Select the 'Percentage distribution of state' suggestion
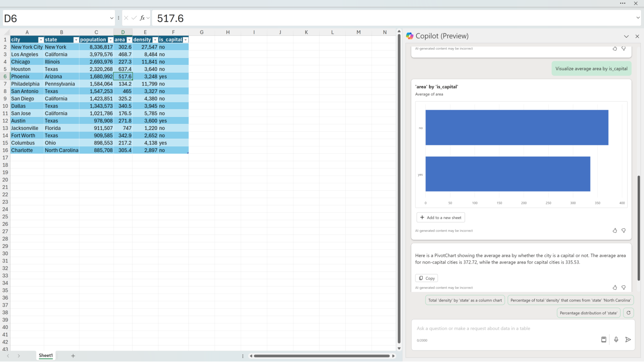The width and height of the screenshot is (644, 362). pos(588,313)
